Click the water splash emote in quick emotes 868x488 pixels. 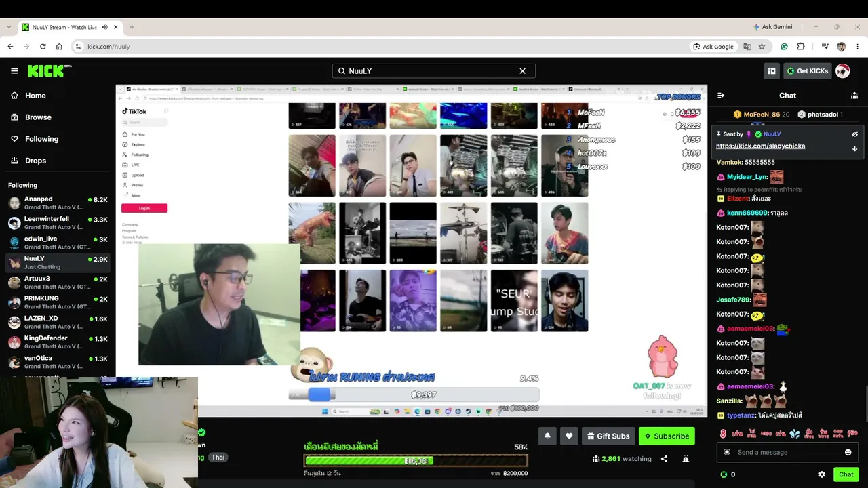(795, 432)
